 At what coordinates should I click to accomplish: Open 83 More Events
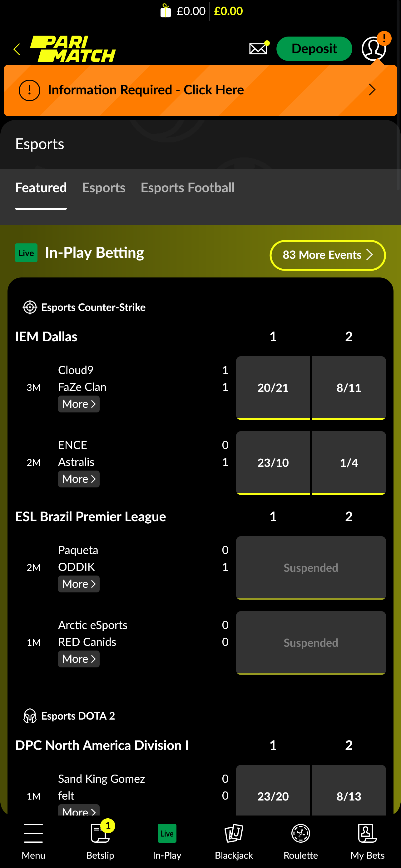pos(327,255)
